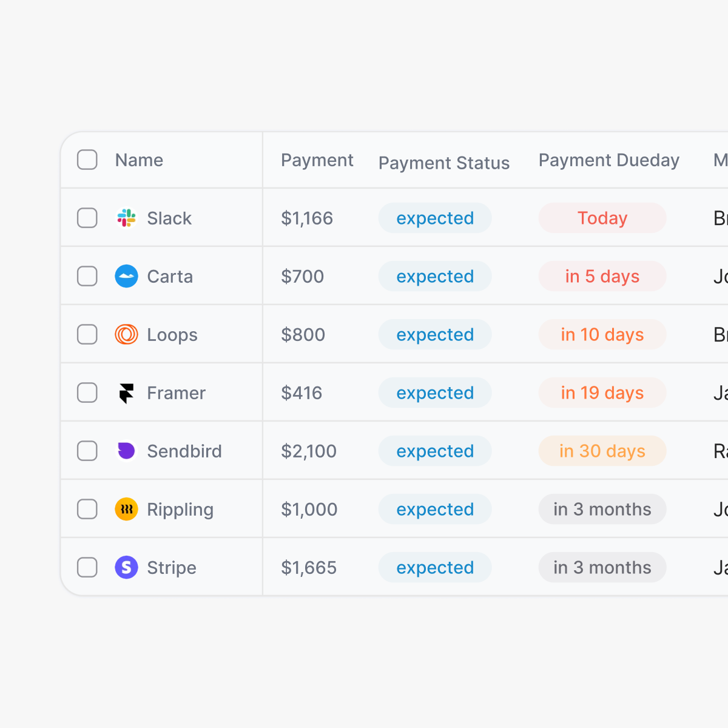Click the Name column header
Viewport: 728px width, 728px height.
pyautogui.click(x=139, y=160)
